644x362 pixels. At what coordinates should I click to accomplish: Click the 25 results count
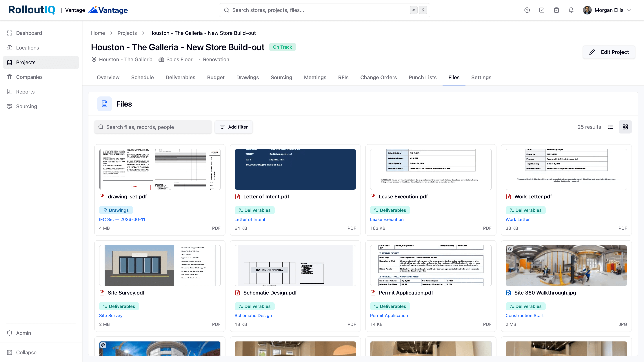[x=589, y=127]
